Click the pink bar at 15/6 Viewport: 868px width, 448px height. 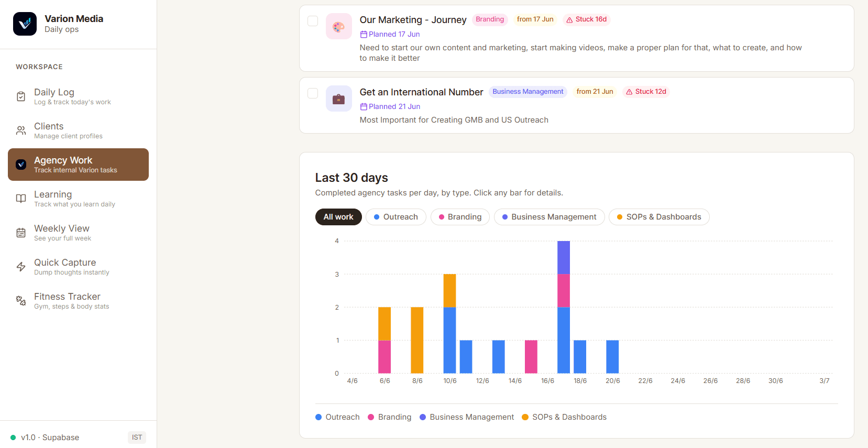coord(531,357)
